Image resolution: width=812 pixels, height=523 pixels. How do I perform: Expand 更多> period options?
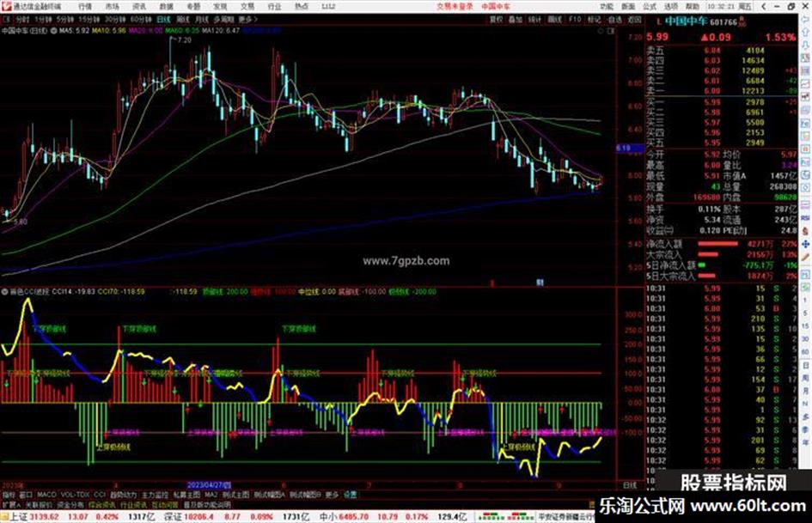click(248, 20)
